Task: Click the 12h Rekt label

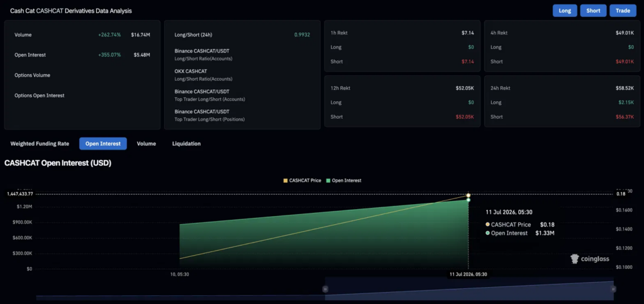Action: [340, 88]
